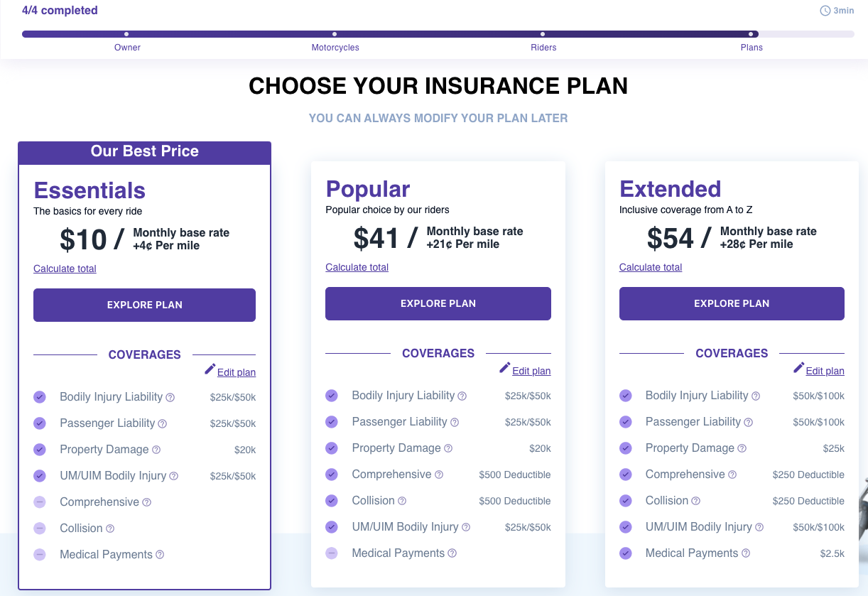This screenshot has height=596, width=868.
Task: Click help icon beside Essentials Bodily Injury Liability
Action: pos(170,398)
